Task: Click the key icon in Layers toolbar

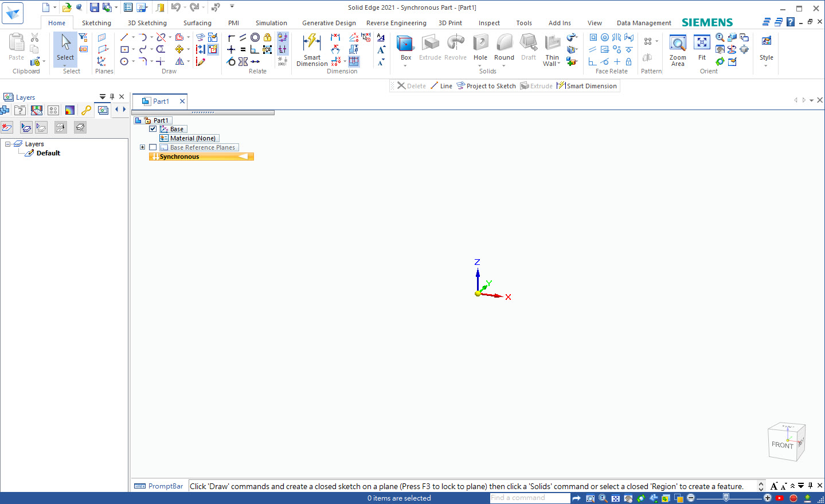Action: 86,110
